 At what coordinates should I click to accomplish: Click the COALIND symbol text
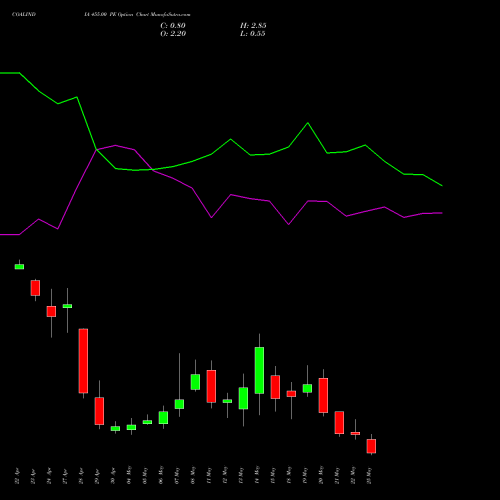24,15
